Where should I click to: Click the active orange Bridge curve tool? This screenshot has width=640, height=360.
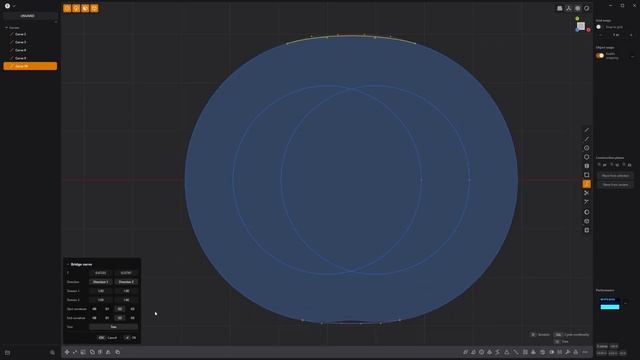[587, 184]
